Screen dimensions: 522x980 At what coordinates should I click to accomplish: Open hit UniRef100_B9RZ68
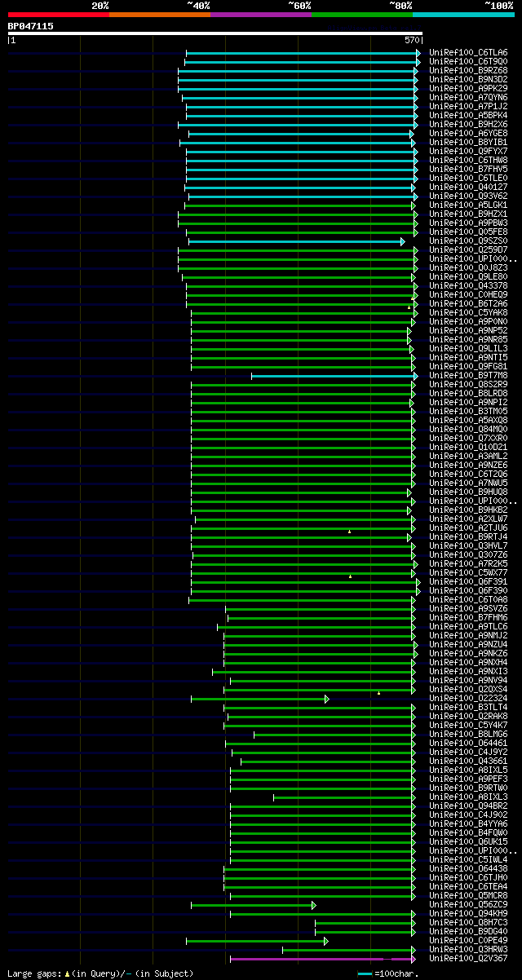pyautogui.click(x=468, y=70)
